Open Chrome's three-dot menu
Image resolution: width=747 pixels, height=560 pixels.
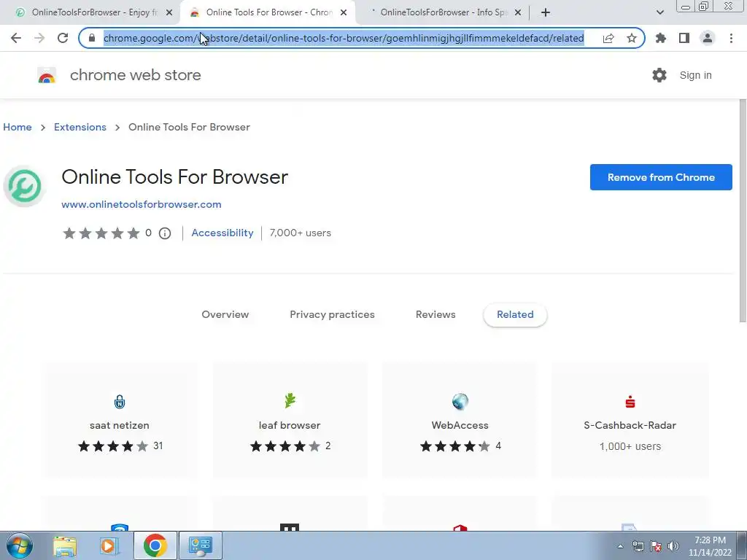731,38
